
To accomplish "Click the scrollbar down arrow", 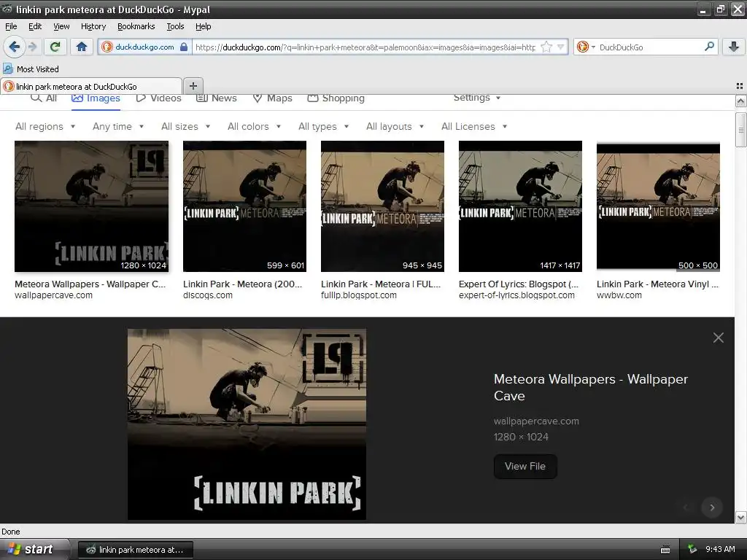I will (x=740, y=517).
